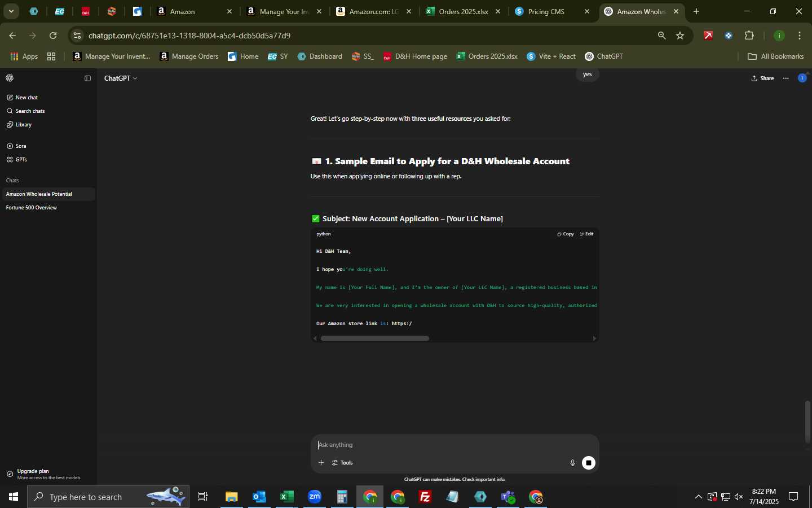Image resolution: width=812 pixels, height=508 pixels.
Task: Select the Fortune 500 Overview chat
Action: click(48, 208)
